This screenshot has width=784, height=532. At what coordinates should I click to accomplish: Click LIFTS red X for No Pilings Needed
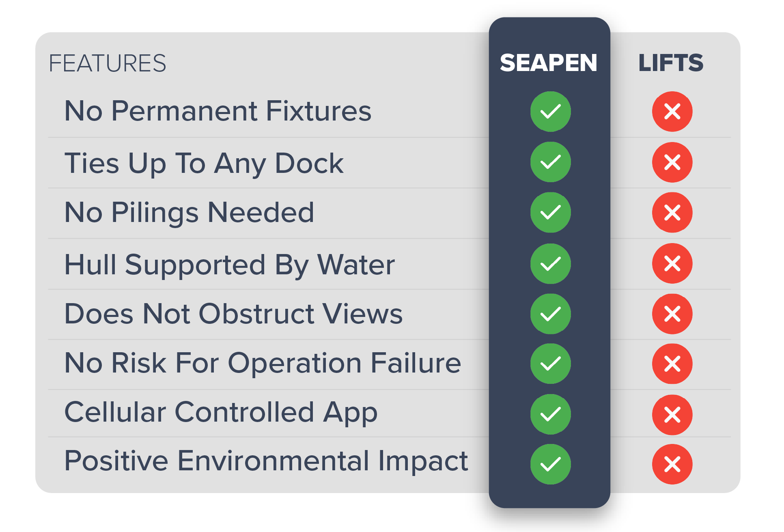[x=672, y=212]
